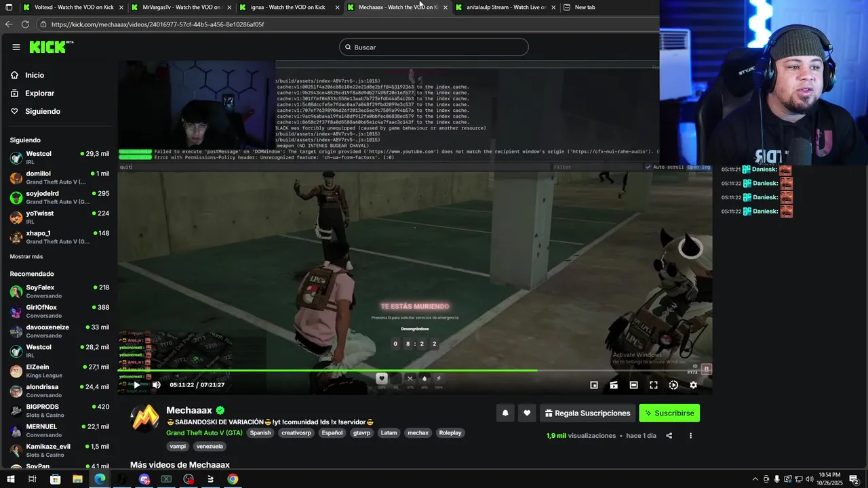This screenshot has height=488, width=868.
Task: Switch to ignaa VOD browser tab
Action: 290,7
